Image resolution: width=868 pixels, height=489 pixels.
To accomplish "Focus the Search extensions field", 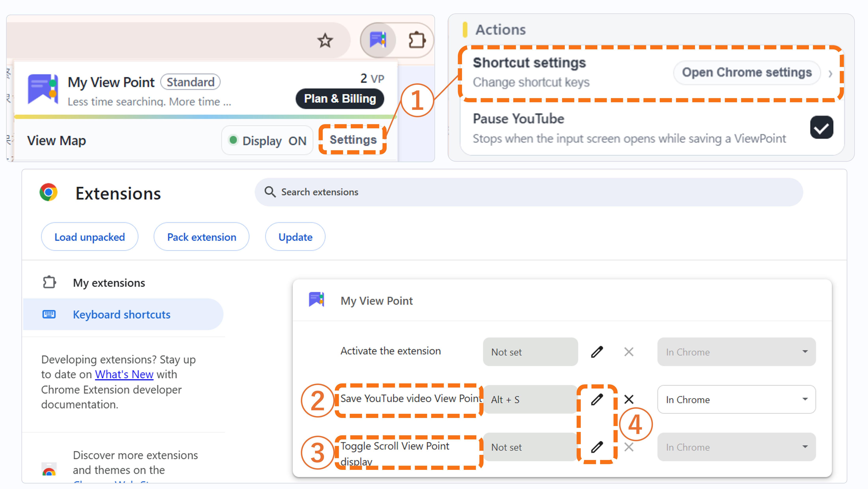I will [529, 192].
